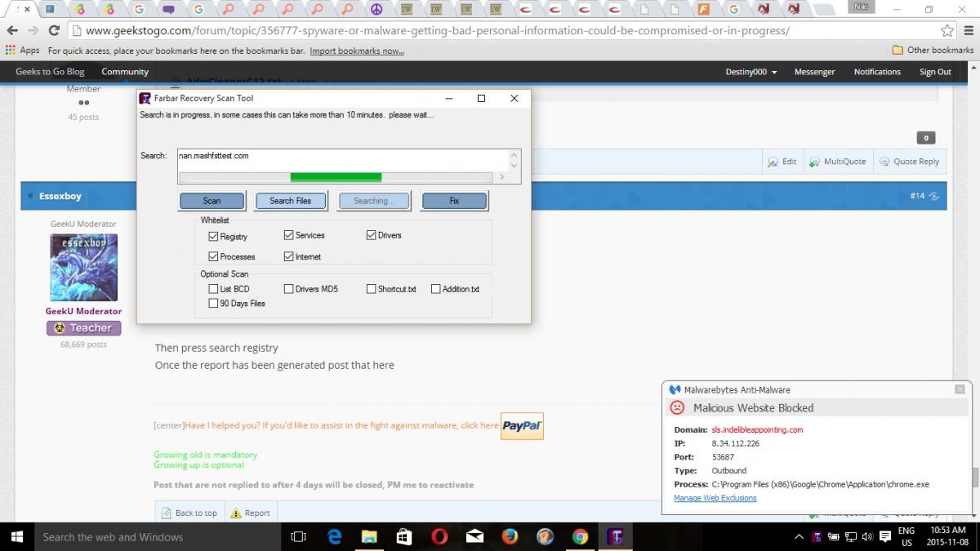Switch to the orange F Chrome tab
Viewport: 980px width, 551px height.
click(703, 10)
